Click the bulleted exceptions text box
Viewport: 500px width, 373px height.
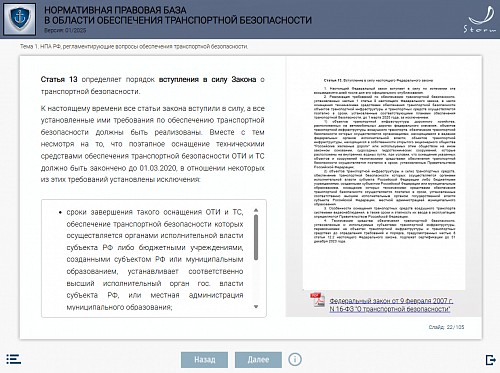[154, 258]
